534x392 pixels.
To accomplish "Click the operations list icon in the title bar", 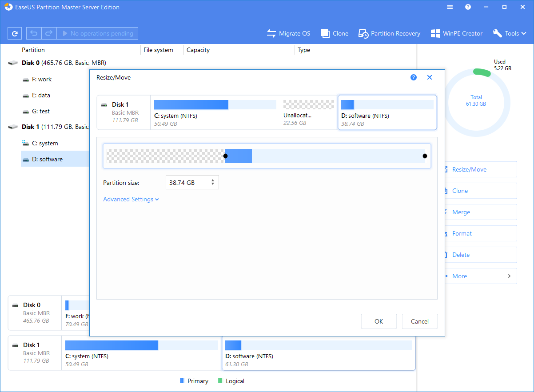I will point(450,7).
